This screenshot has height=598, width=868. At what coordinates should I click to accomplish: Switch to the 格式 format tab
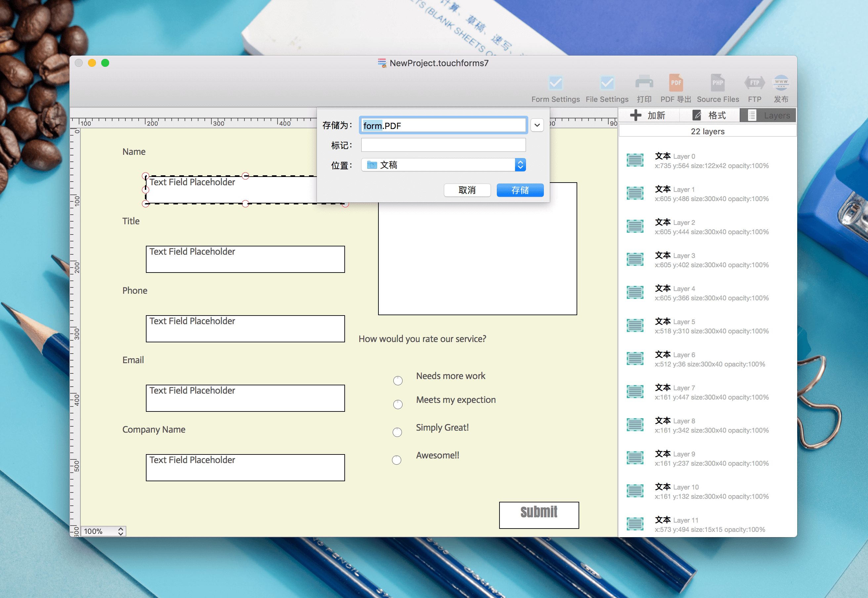(709, 115)
